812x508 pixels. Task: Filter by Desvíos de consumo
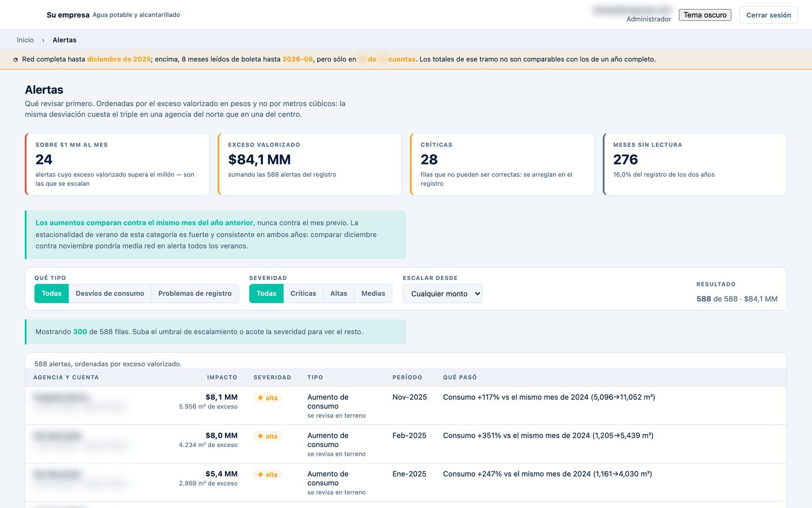[x=110, y=294]
